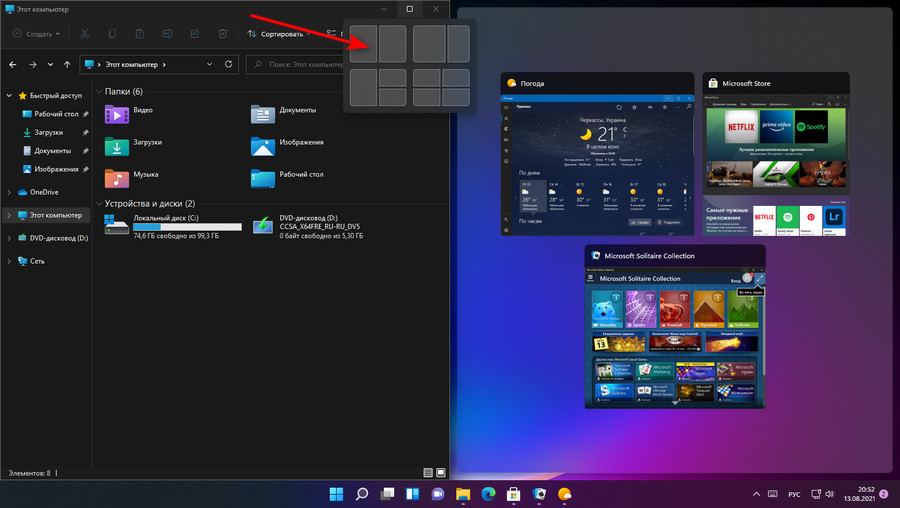Open the Сортировать sort dropdown

(279, 34)
